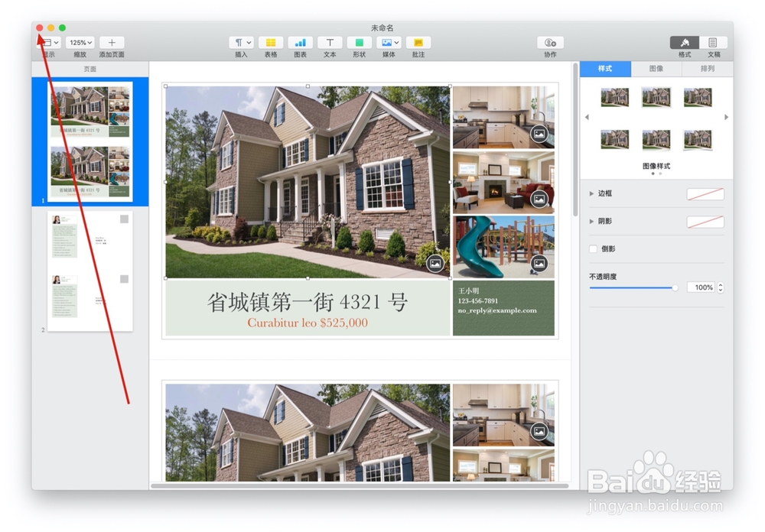
Task: Click the Shape (形状) toolbar icon
Action: 359,43
